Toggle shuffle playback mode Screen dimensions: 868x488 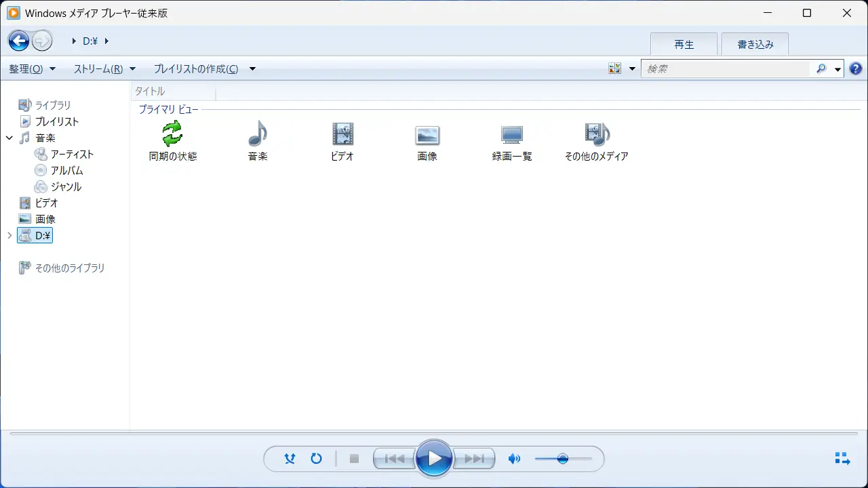point(290,458)
